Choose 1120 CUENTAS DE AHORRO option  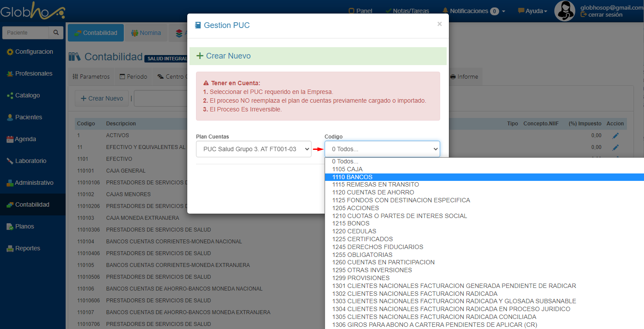(x=373, y=193)
